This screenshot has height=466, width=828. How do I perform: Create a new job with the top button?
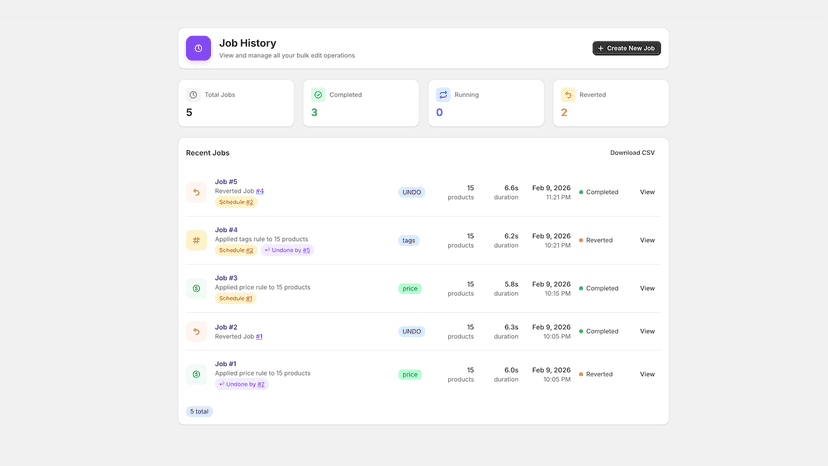click(x=626, y=48)
